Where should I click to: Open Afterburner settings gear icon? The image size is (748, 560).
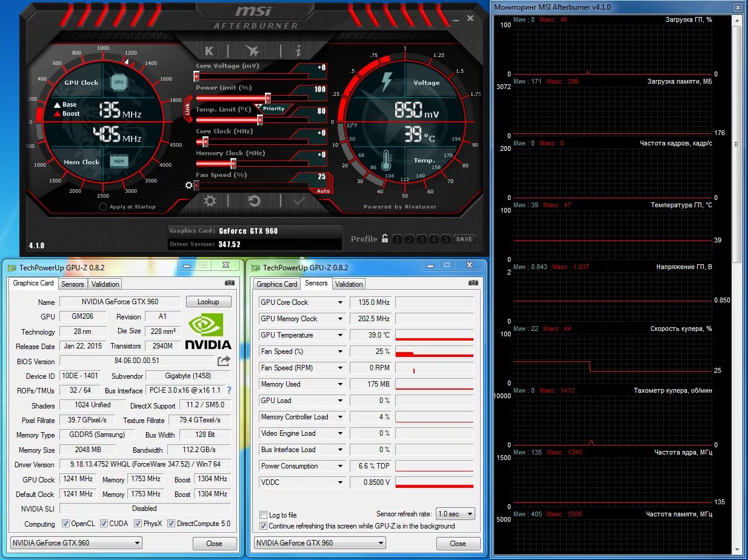pos(210,201)
